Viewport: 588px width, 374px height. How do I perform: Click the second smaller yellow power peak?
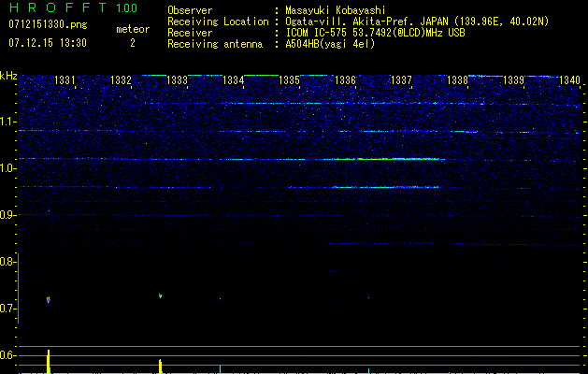pos(161,364)
